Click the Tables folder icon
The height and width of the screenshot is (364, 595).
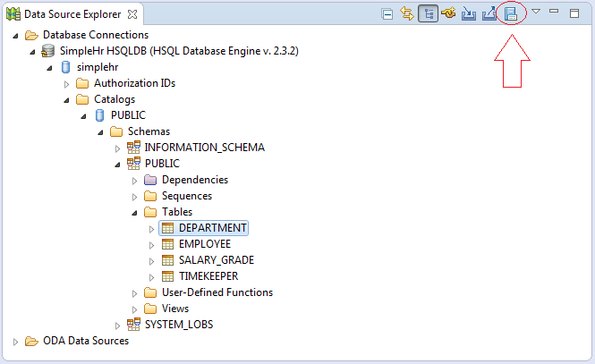[150, 212]
